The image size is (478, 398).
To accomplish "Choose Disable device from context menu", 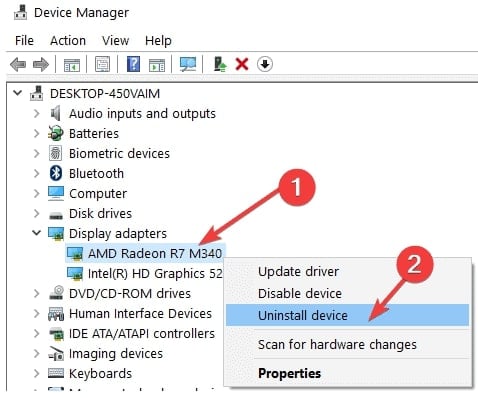I will (x=347, y=294).
